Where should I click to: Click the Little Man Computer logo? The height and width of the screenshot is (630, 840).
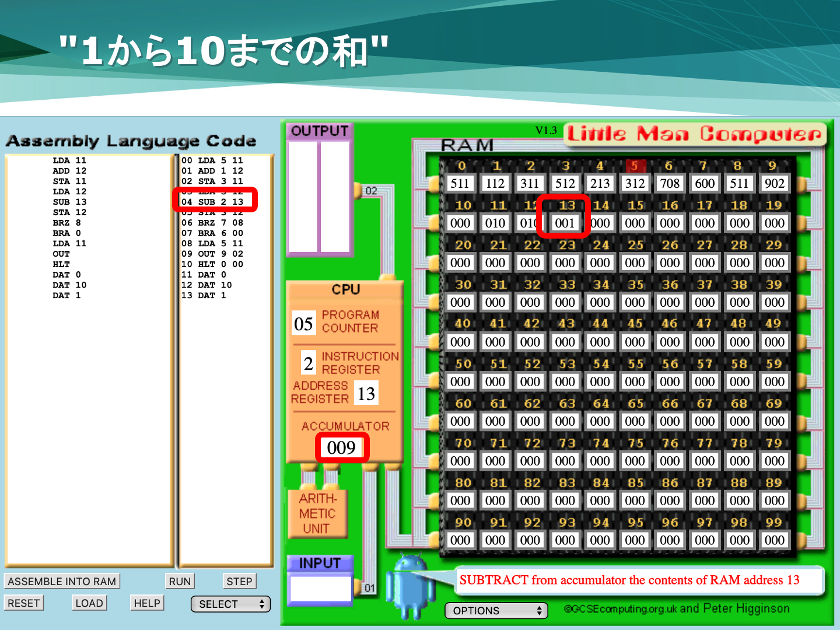pyautogui.click(x=694, y=134)
